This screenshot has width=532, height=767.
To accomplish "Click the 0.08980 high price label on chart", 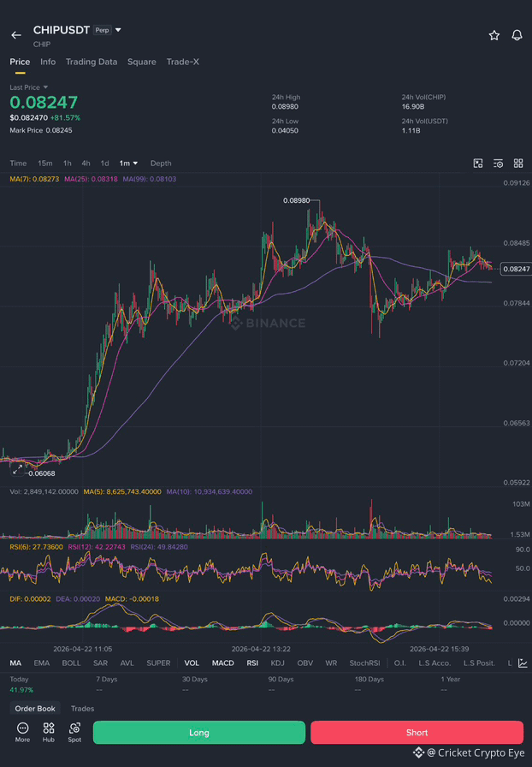I will (296, 200).
